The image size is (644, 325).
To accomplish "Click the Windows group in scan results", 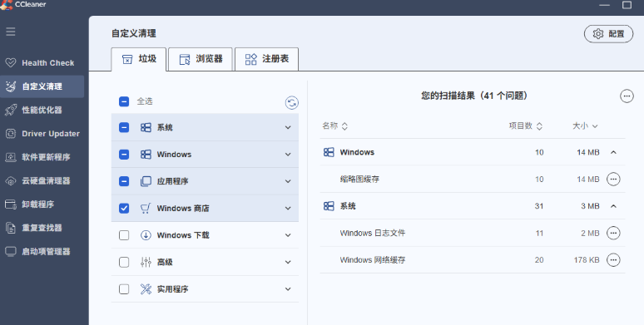I will tap(473, 152).
